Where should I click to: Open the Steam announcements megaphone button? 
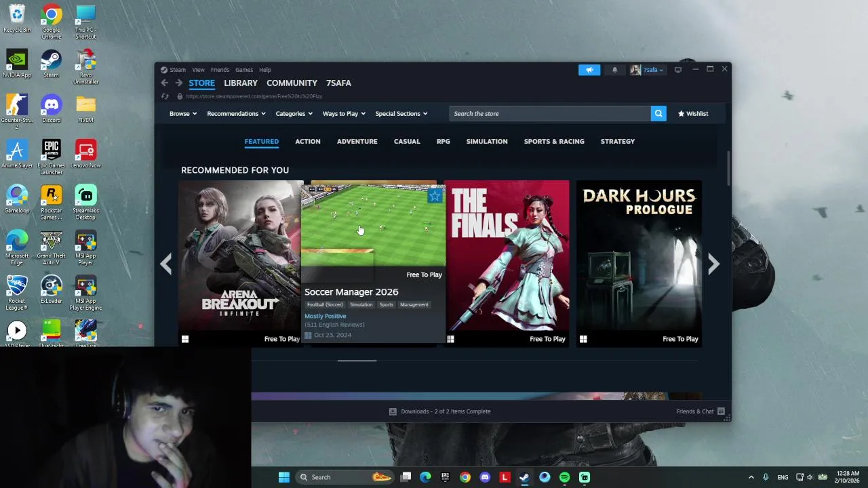point(589,70)
